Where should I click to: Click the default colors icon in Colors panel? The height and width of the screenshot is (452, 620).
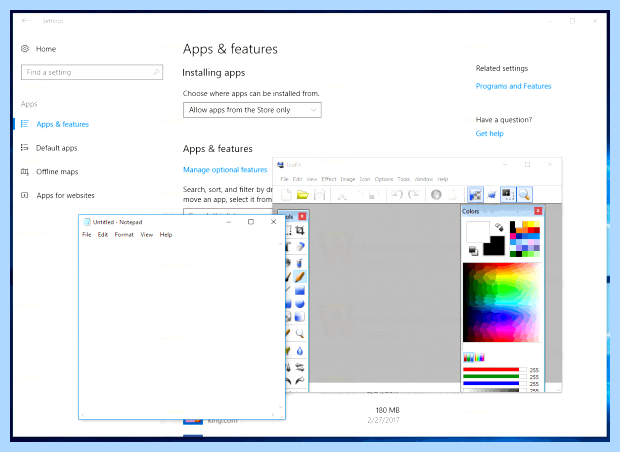(x=473, y=250)
